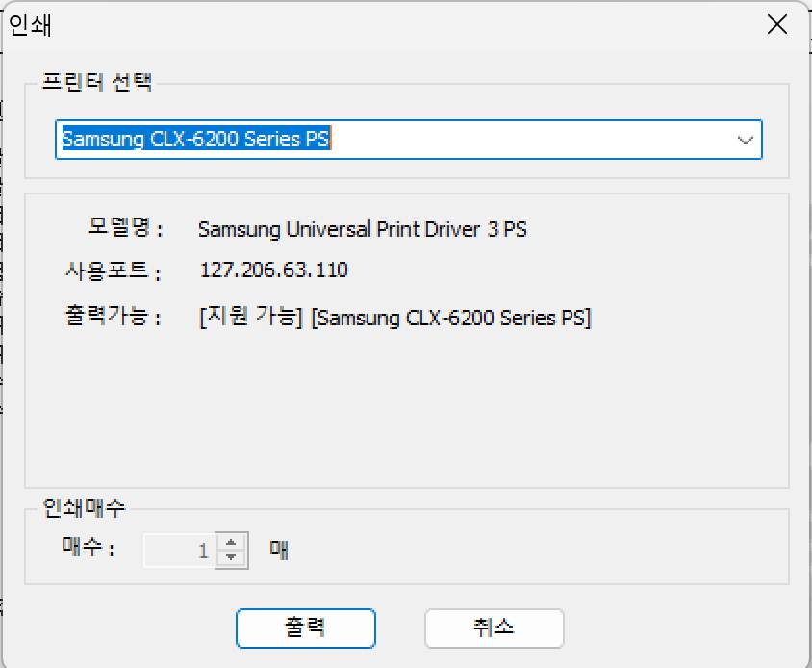Click the 모델명 label

click(126, 226)
